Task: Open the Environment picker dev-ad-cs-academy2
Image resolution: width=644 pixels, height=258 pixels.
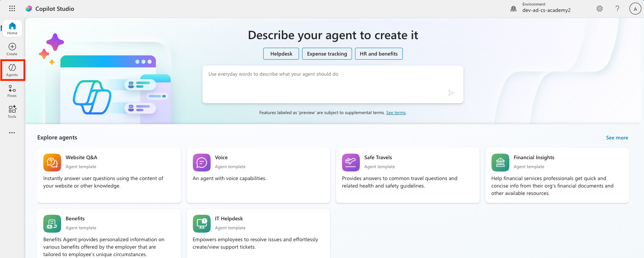Action: point(541,8)
